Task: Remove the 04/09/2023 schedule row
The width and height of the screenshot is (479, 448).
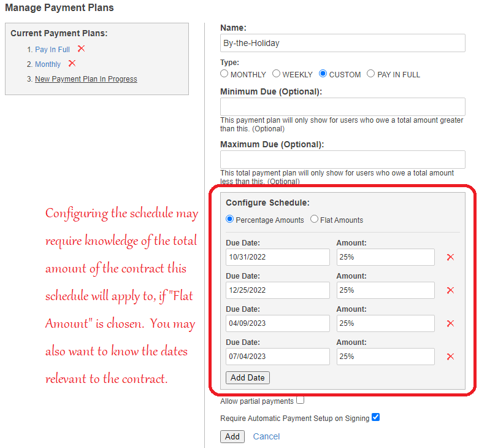Action: (x=450, y=323)
